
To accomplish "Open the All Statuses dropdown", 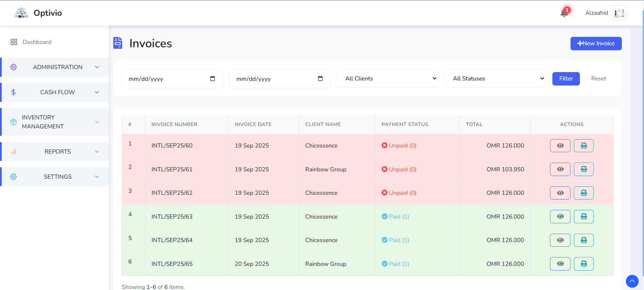I will [x=495, y=78].
